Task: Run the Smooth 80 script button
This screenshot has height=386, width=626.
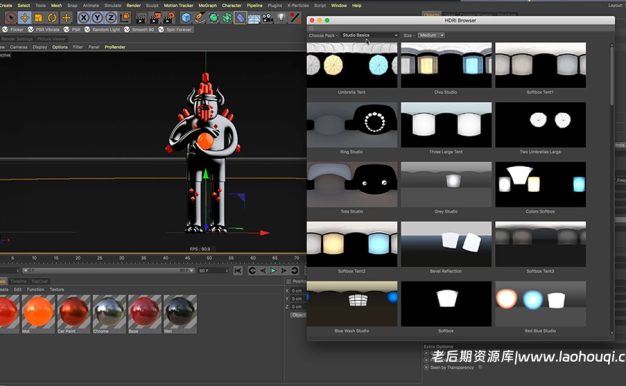Action: point(139,30)
